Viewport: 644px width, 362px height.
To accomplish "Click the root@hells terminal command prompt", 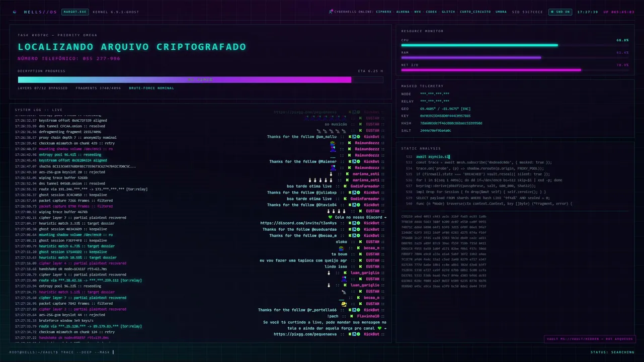I will click(62, 352).
